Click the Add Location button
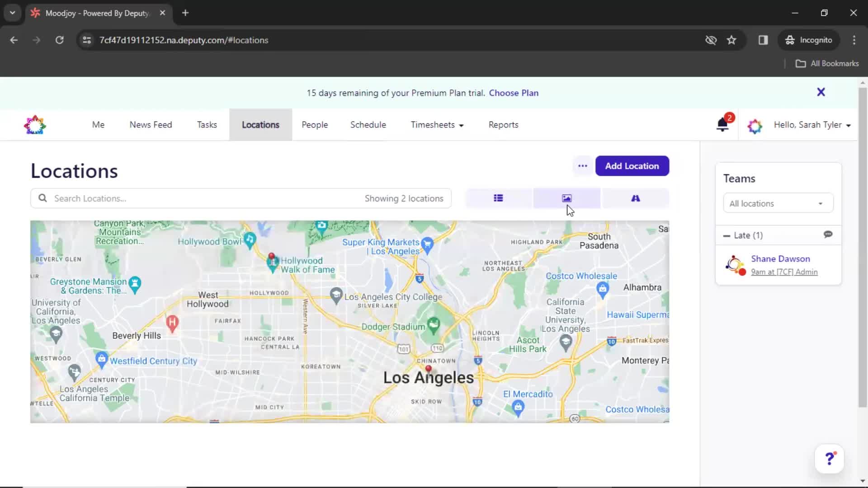 tap(632, 166)
